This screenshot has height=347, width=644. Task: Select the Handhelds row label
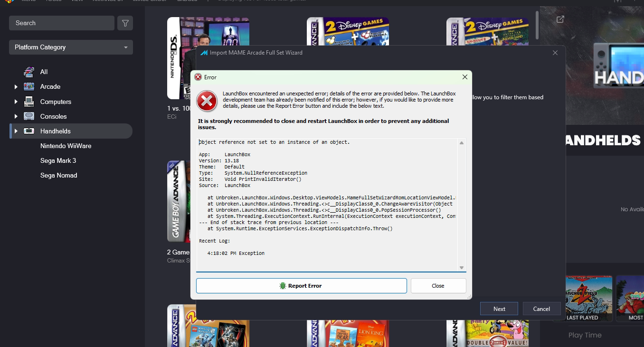pos(55,131)
